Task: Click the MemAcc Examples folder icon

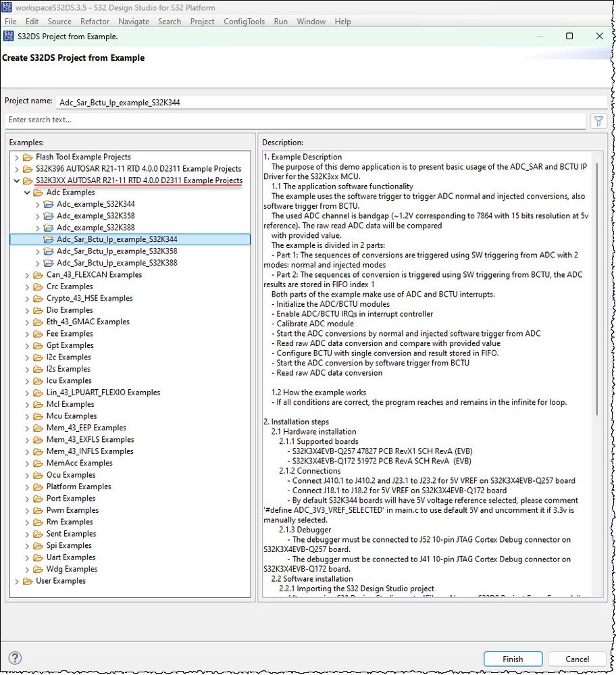Action: (38, 464)
